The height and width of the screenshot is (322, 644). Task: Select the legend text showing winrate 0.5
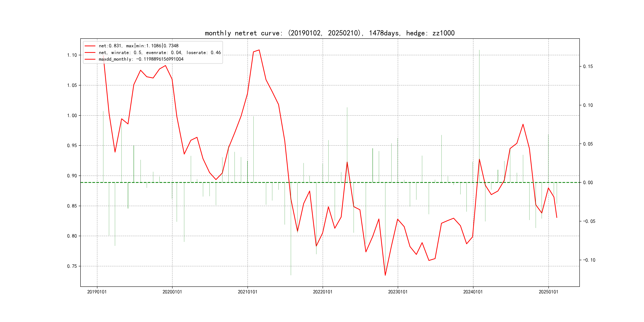[x=160, y=52]
